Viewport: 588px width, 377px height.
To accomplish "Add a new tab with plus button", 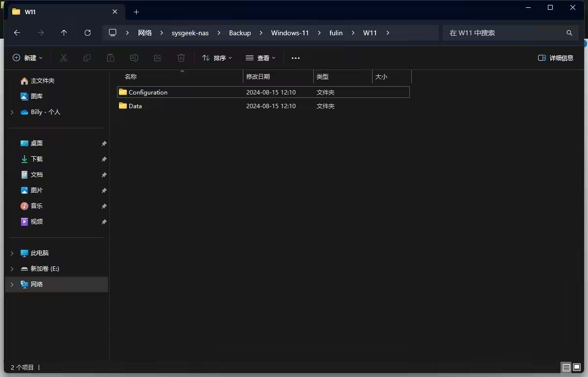I will [137, 12].
